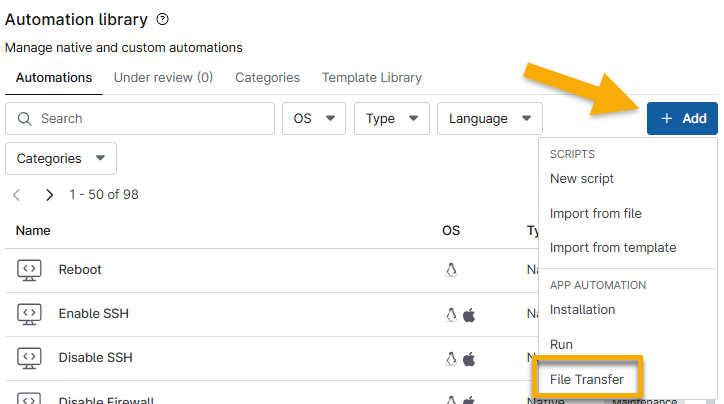The width and height of the screenshot is (724, 404).
Task: Click the Linux icon in Enable SSH row
Action: click(451, 314)
